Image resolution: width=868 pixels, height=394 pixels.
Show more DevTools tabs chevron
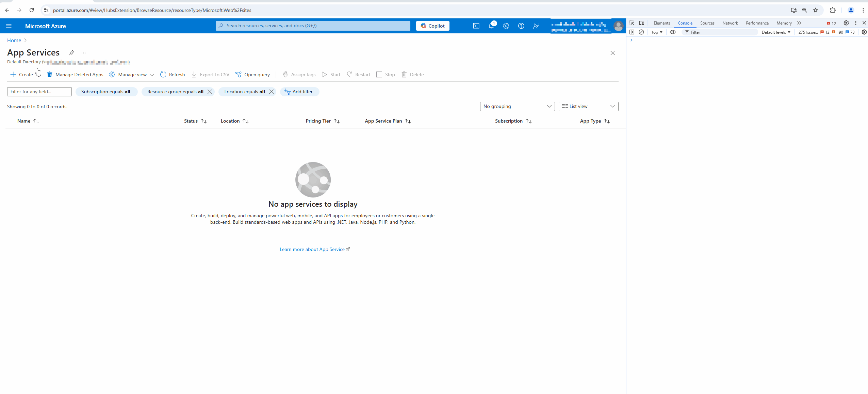(x=799, y=23)
